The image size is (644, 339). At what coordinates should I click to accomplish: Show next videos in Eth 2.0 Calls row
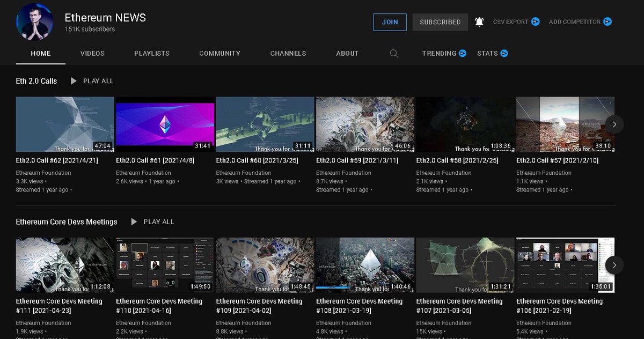pyautogui.click(x=614, y=124)
